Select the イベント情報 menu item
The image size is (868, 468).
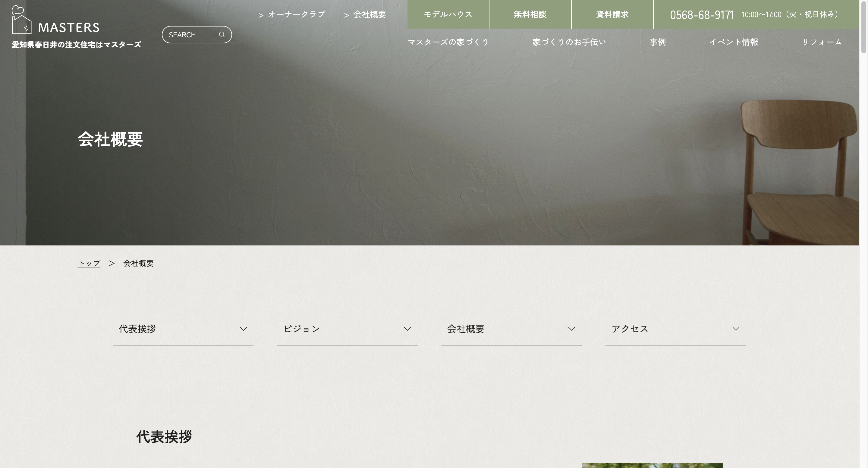tap(734, 42)
